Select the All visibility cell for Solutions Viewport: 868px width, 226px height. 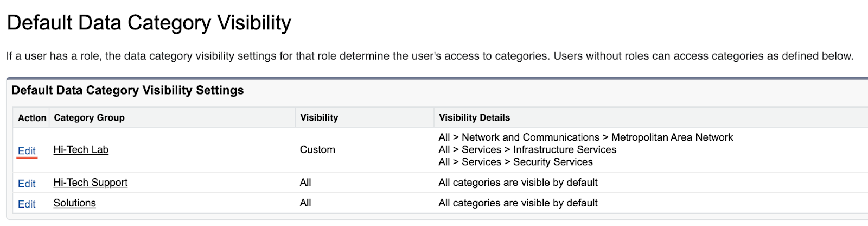click(x=305, y=203)
